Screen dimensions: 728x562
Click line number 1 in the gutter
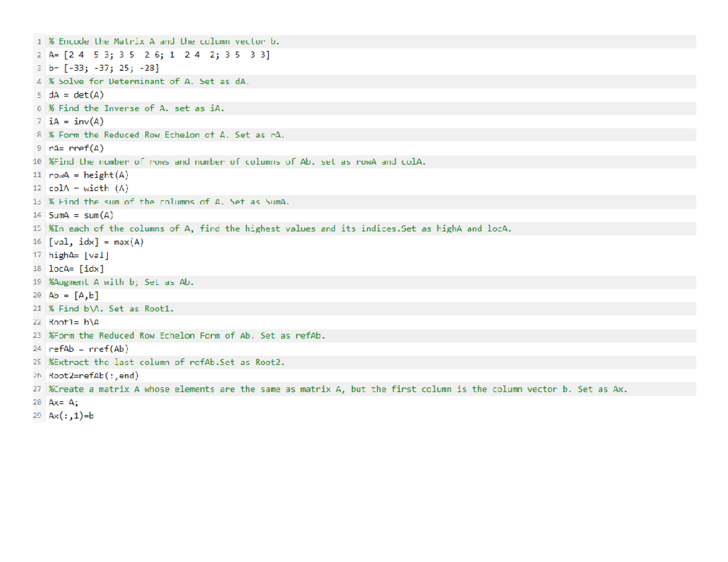click(39, 42)
